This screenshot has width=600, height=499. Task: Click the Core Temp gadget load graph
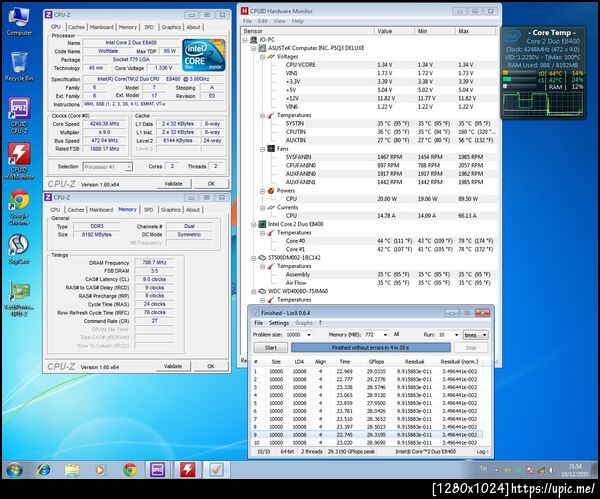click(543, 103)
